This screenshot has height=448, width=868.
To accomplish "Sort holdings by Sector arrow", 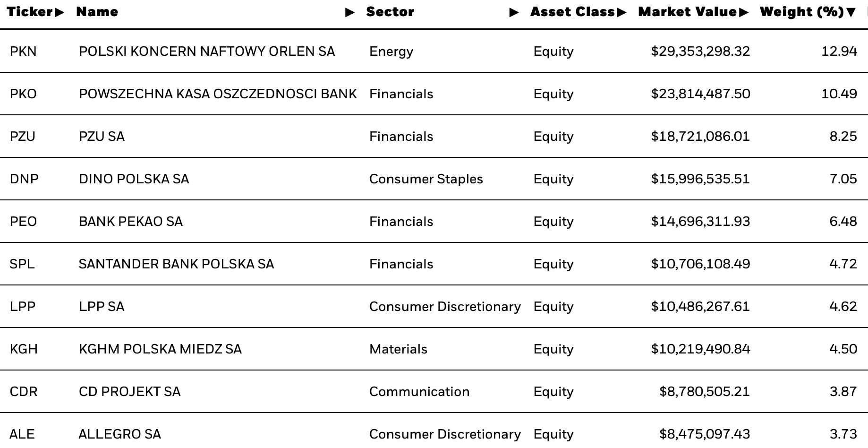I will click(x=514, y=13).
